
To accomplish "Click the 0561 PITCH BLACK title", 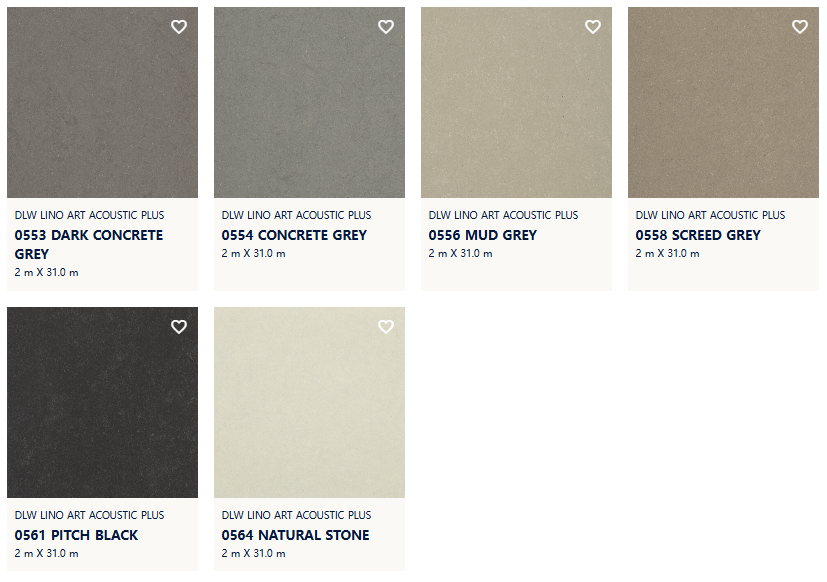I will point(76,535).
